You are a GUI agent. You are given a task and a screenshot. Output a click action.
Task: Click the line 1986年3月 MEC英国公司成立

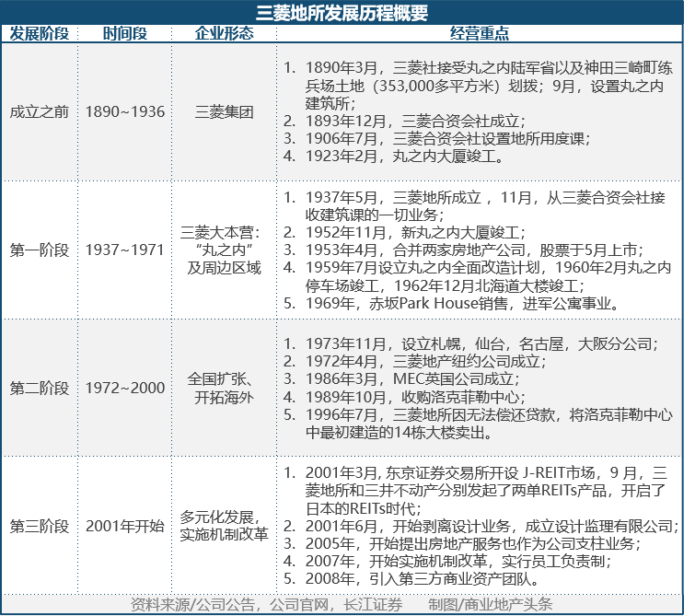coord(401,379)
